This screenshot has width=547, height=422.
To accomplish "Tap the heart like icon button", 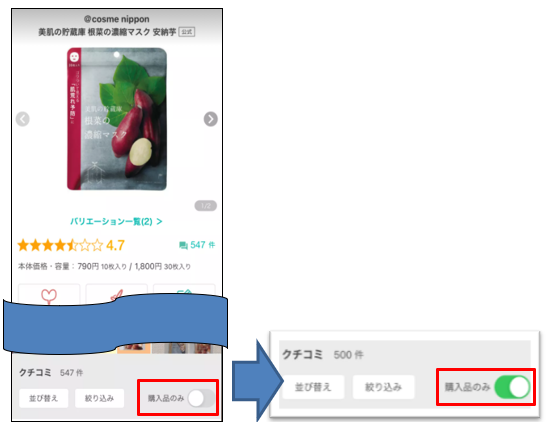I will [49, 295].
